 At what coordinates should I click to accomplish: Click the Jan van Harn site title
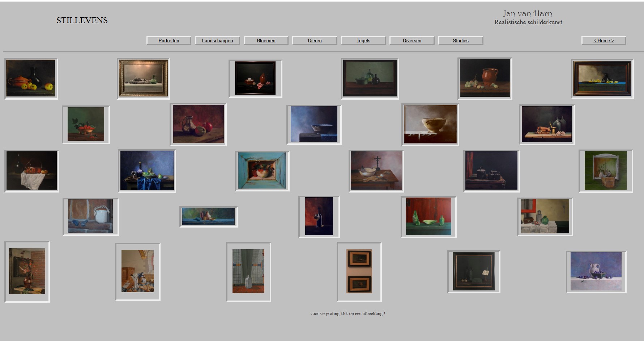pos(528,14)
